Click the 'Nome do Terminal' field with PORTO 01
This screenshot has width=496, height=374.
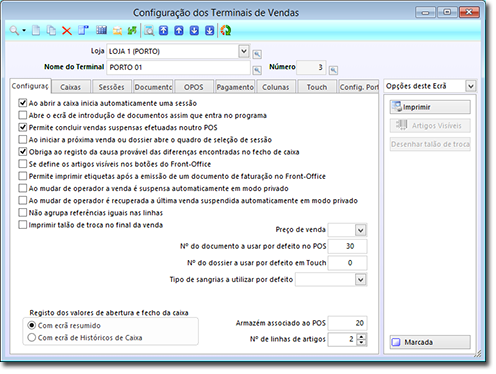point(178,67)
